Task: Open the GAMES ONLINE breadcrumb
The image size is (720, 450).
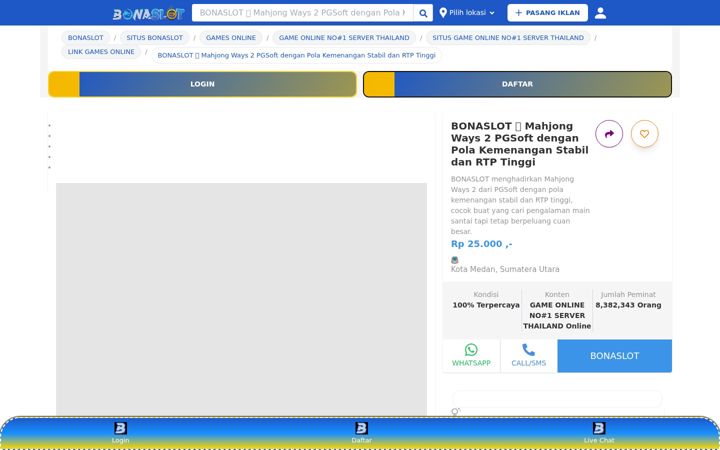Action: click(x=231, y=38)
